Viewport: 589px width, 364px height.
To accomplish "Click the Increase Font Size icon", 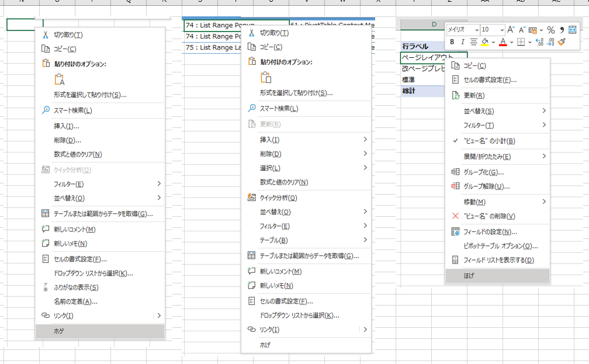I will click(x=511, y=30).
